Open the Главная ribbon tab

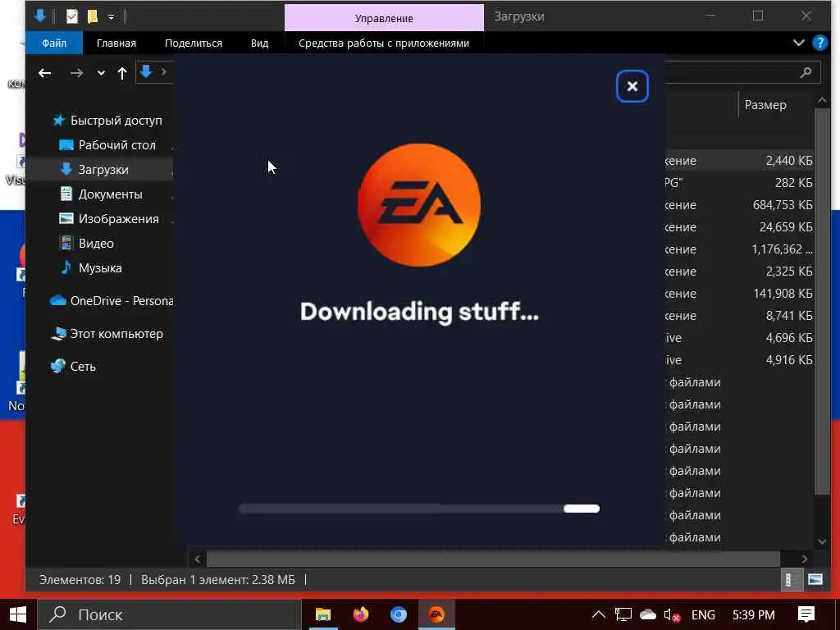coord(116,43)
